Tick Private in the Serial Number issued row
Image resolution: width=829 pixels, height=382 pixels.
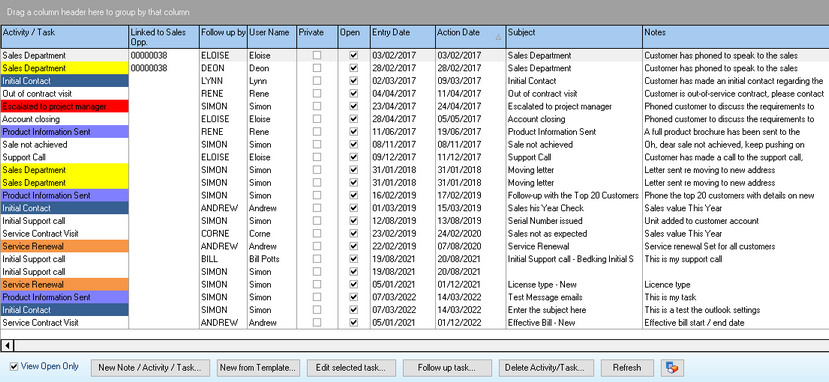point(316,221)
